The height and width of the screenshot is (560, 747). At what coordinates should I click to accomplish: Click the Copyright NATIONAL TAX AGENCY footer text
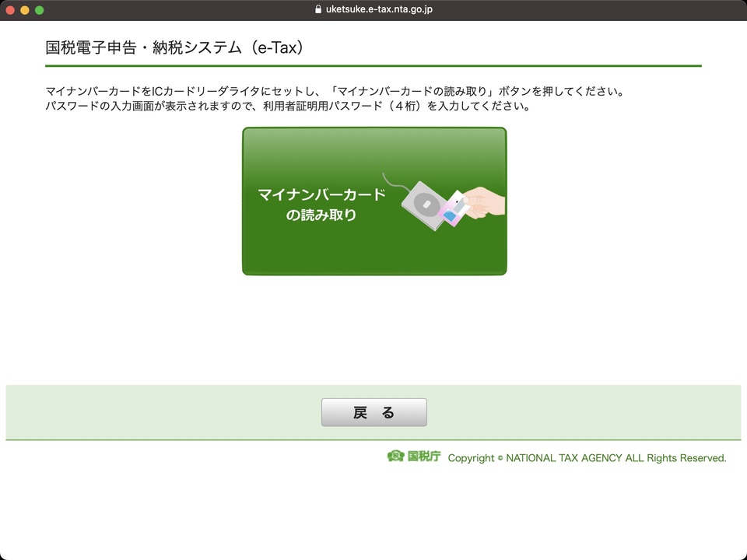click(x=587, y=458)
